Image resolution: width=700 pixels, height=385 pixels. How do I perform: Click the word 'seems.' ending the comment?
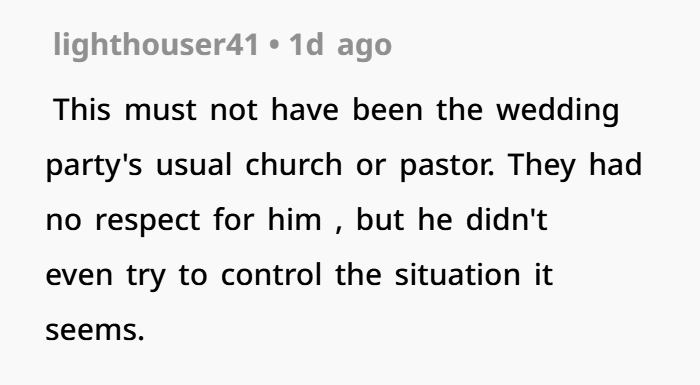[x=95, y=331]
